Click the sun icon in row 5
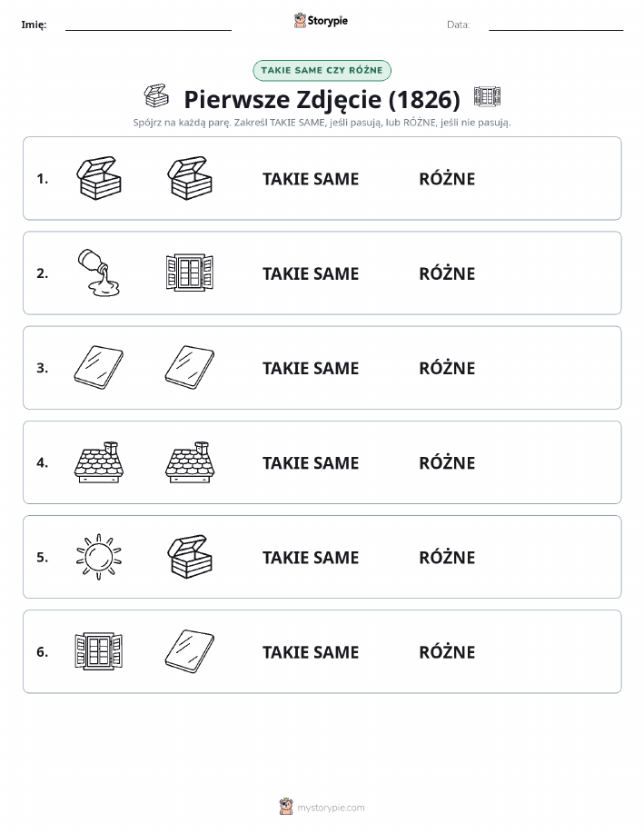The image size is (644, 833). pos(99,557)
